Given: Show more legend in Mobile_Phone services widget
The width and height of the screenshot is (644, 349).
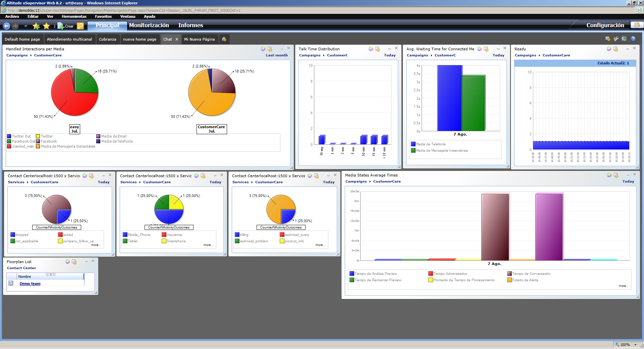Looking at the screenshot, I should click(x=208, y=245).
